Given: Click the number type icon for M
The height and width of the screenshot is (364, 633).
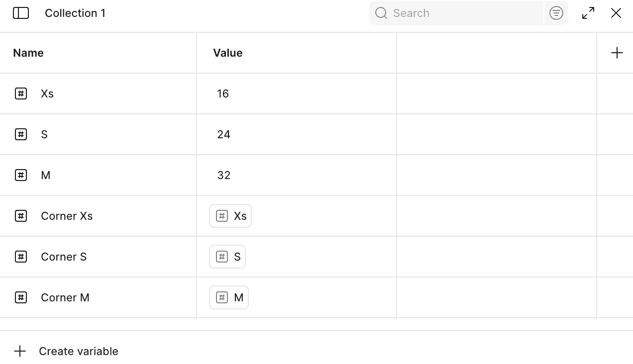Looking at the screenshot, I should pos(21,175).
